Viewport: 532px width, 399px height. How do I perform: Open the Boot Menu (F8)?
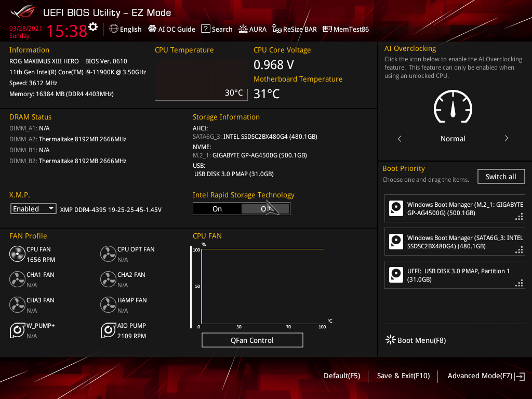pyautogui.click(x=416, y=340)
